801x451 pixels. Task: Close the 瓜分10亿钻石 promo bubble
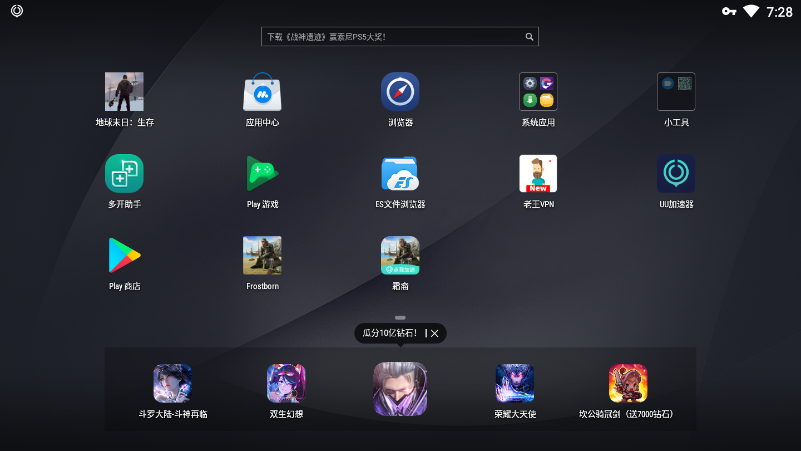point(435,333)
